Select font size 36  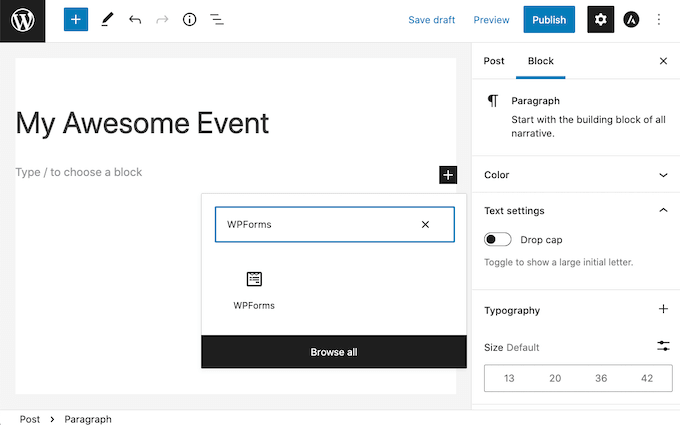pos(601,378)
